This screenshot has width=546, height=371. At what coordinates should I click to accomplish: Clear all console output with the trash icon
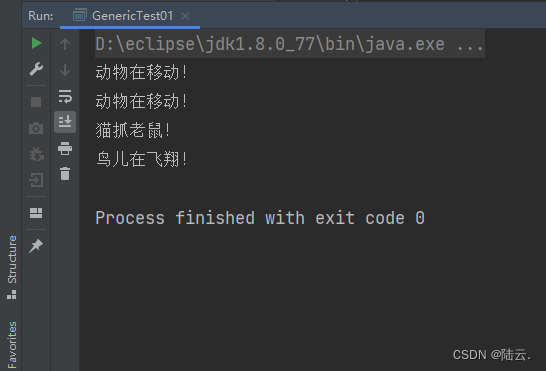click(x=65, y=173)
